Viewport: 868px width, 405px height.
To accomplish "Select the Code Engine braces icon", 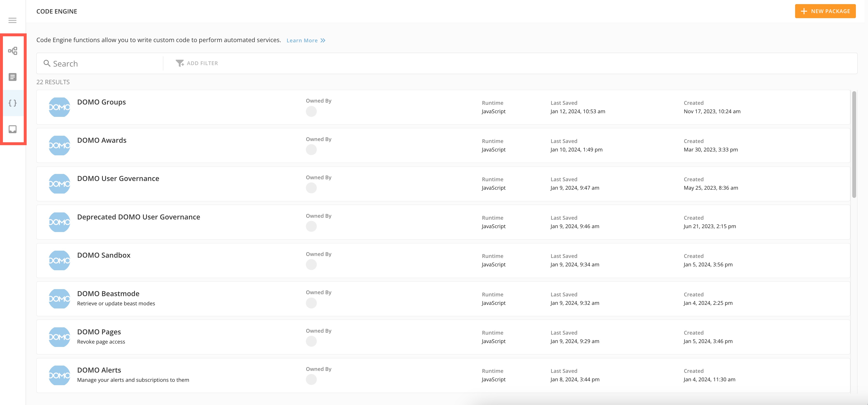I will coord(12,103).
